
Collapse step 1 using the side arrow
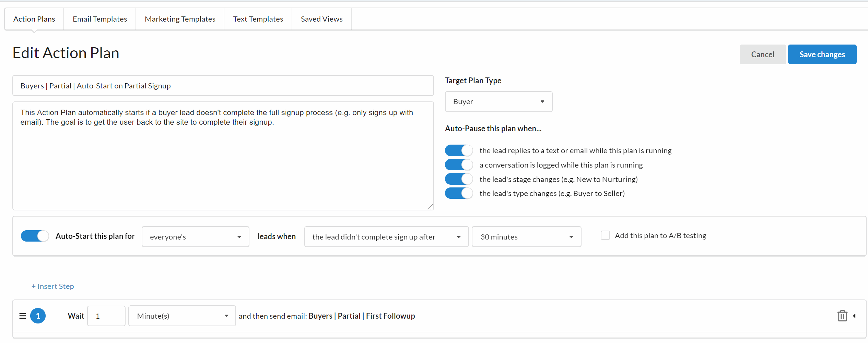coord(854,316)
